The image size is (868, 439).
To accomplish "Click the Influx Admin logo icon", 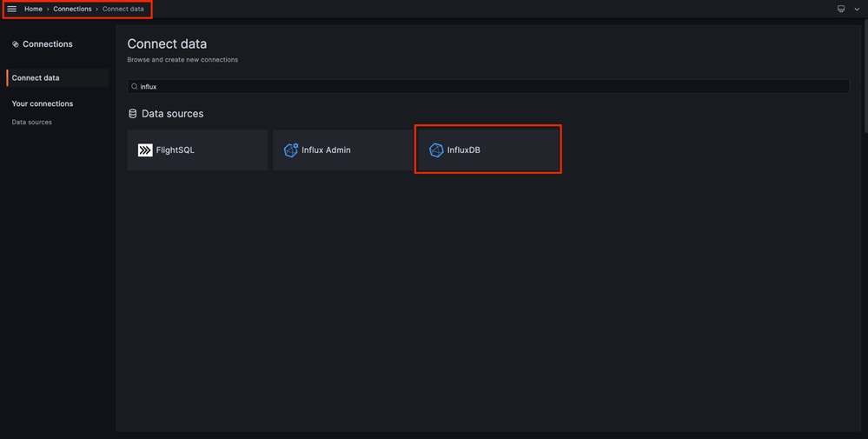I will pos(290,150).
